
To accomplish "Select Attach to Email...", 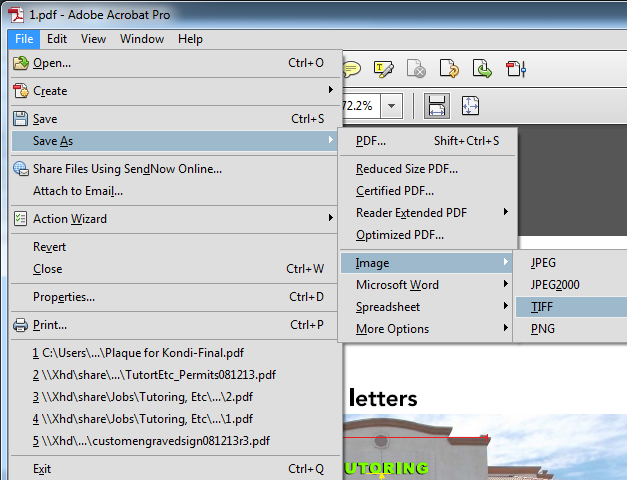I will pyautogui.click(x=174, y=191).
